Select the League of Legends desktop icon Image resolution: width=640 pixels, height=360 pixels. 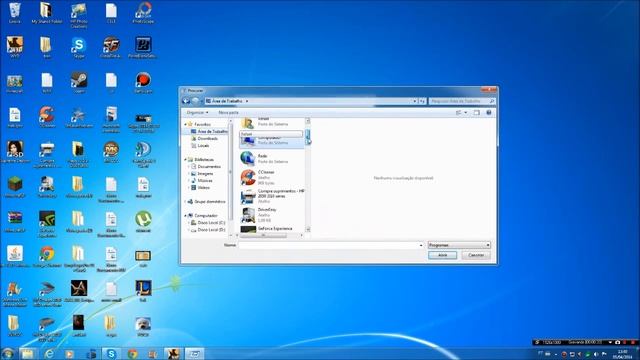(x=143, y=291)
